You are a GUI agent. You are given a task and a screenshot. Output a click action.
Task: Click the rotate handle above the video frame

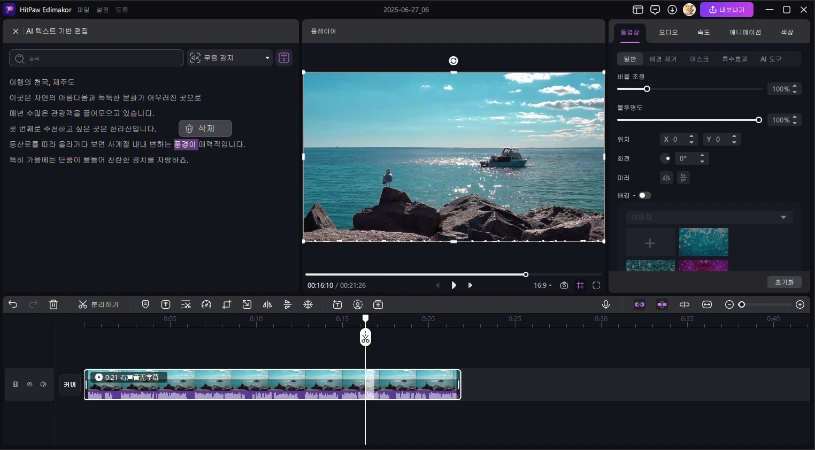pyautogui.click(x=453, y=61)
